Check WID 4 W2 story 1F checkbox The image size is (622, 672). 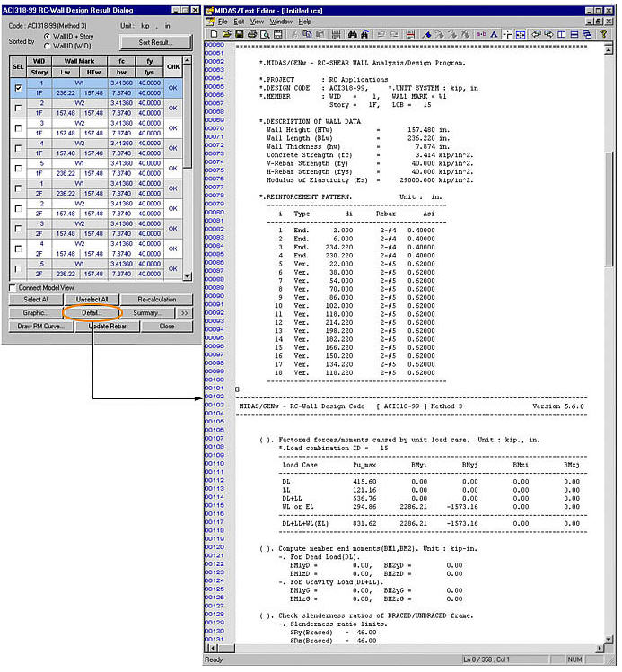18,148
